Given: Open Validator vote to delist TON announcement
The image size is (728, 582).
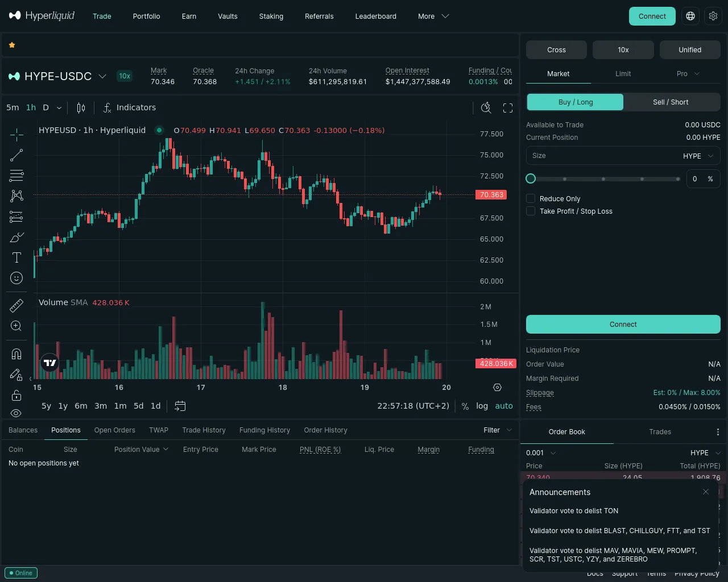Looking at the screenshot, I should click(x=574, y=511).
